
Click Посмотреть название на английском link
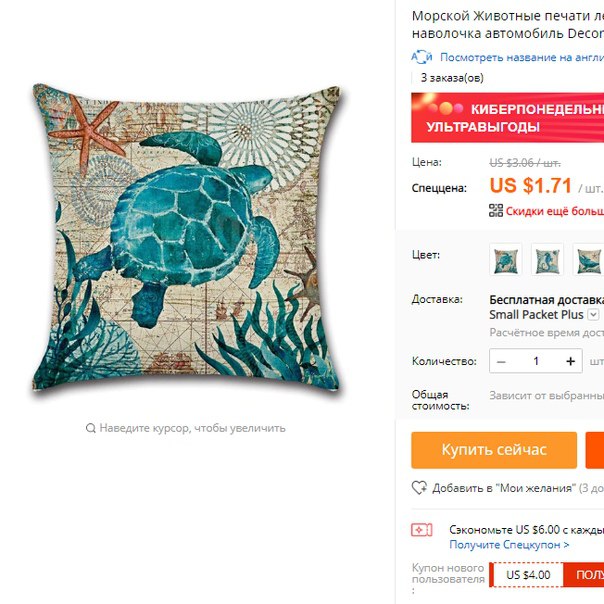pos(522,57)
